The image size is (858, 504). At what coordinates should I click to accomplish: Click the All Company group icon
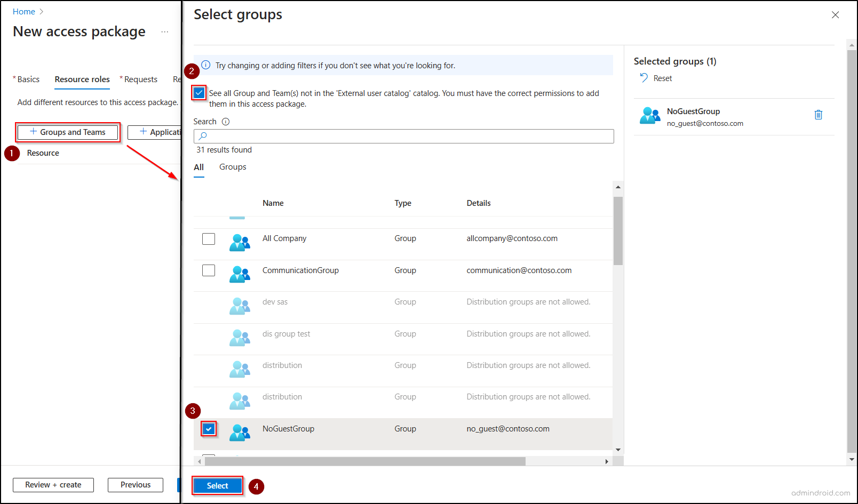point(240,243)
